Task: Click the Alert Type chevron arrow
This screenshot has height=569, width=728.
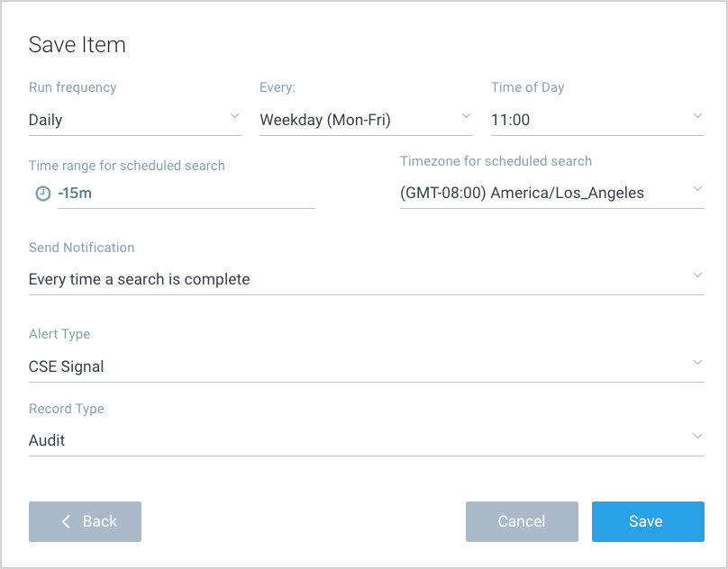Action: 697,363
